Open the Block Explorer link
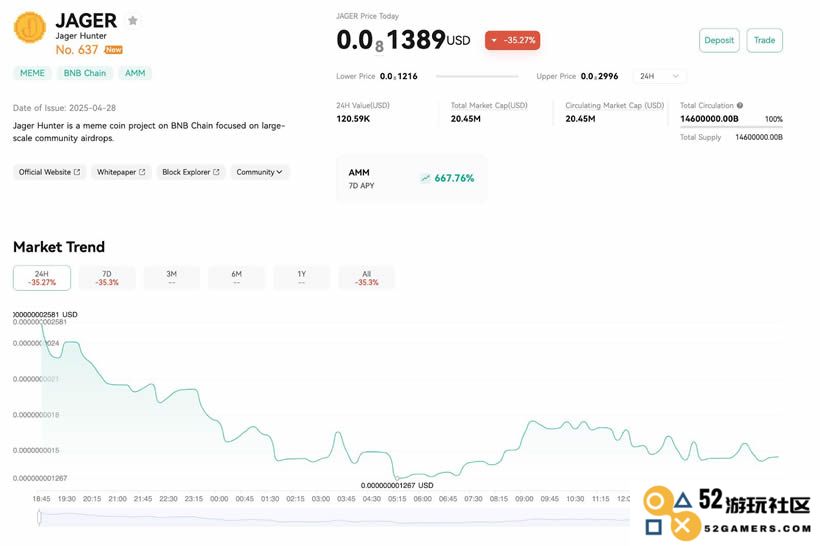820x546 pixels. 190,172
